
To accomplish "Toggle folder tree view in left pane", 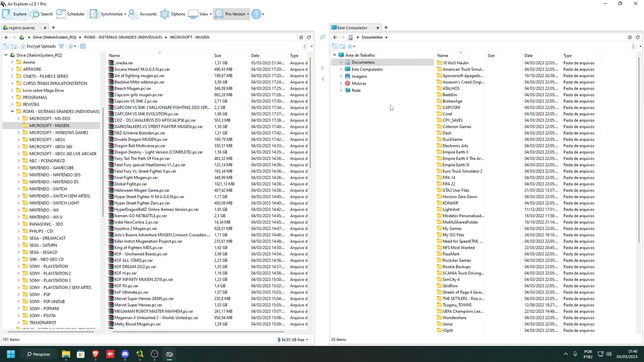I will point(7,46).
